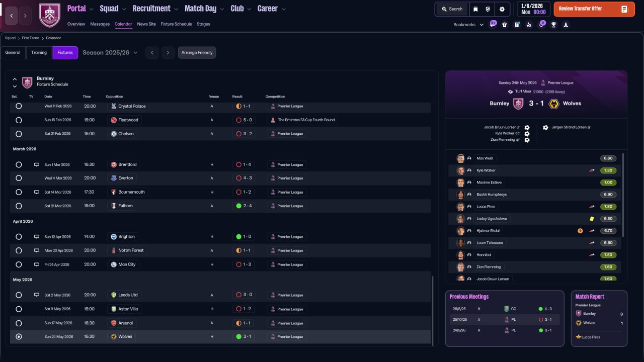
Task: Open the Squad dropdown menu
Action: (113, 9)
